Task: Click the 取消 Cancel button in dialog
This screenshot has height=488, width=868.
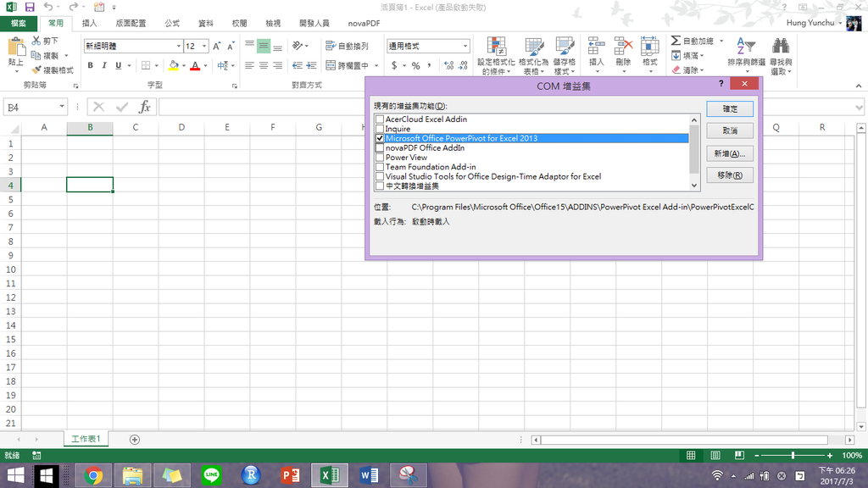Action: coord(730,130)
